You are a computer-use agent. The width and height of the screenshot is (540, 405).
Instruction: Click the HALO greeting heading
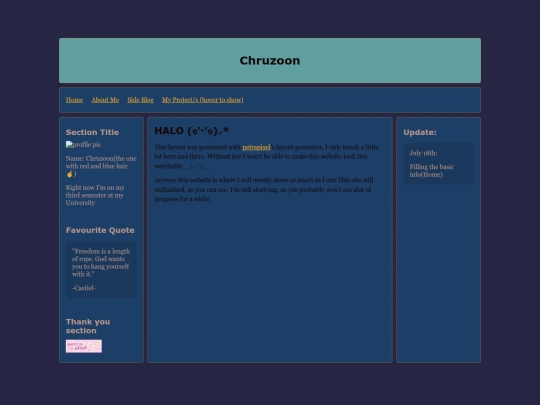[191, 131]
